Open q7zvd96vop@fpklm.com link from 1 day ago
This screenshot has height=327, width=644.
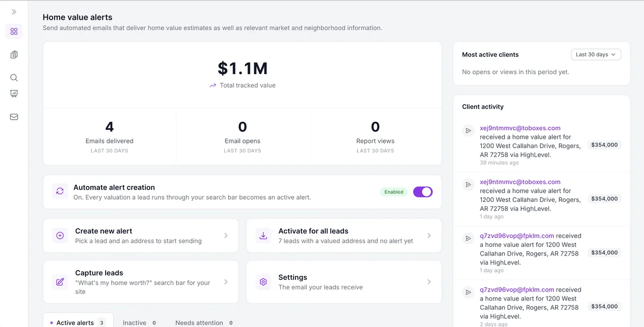tap(517, 236)
